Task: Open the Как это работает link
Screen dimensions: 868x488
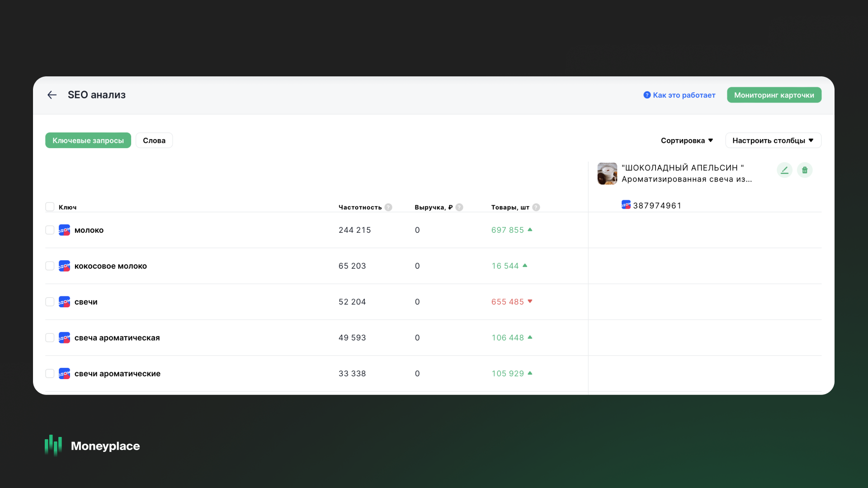Action: (x=679, y=95)
